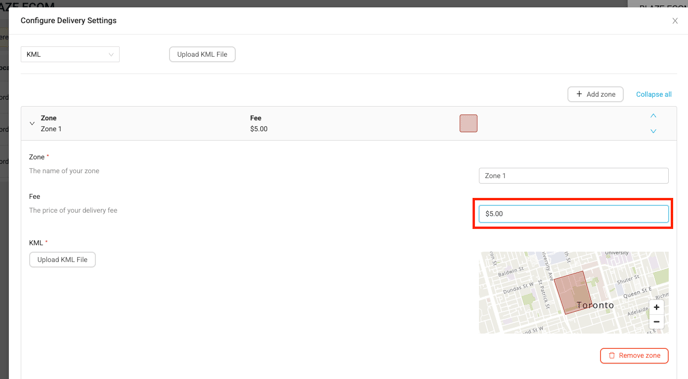Viewport: 688px width, 379px height.
Task: Click the Toronto label on the map
Action: [595, 305]
